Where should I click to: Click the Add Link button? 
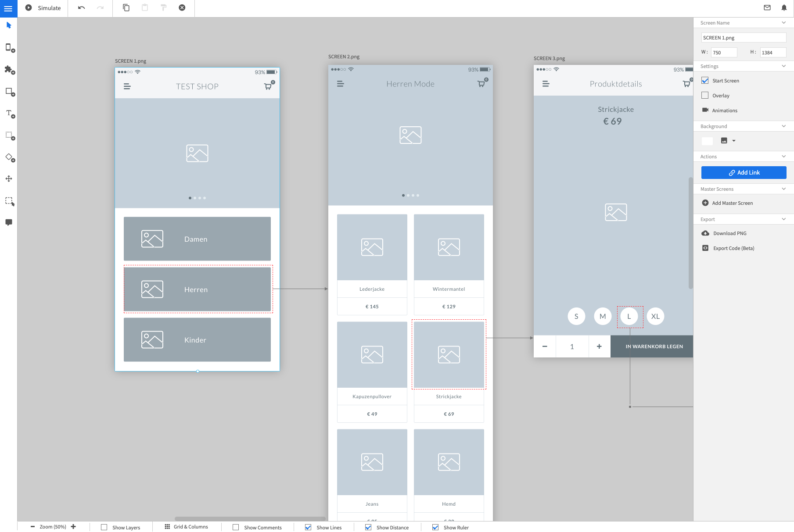click(x=744, y=172)
